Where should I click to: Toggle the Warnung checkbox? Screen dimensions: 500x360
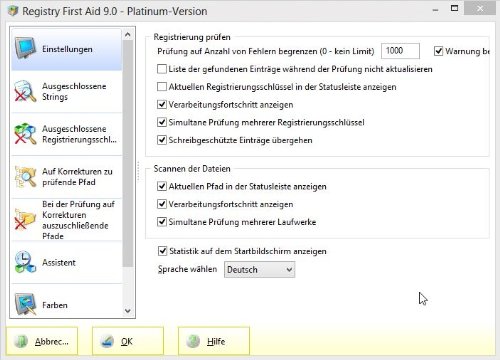pos(438,51)
